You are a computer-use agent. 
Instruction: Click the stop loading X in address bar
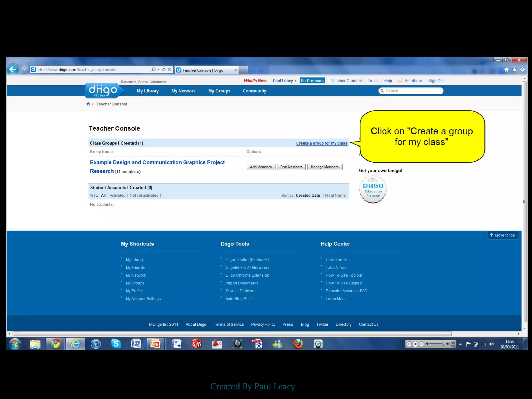pyautogui.click(x=169, y=69)
